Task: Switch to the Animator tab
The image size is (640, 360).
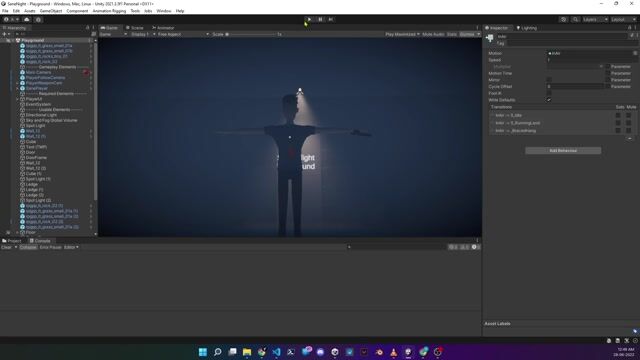Action: point(163,28)
